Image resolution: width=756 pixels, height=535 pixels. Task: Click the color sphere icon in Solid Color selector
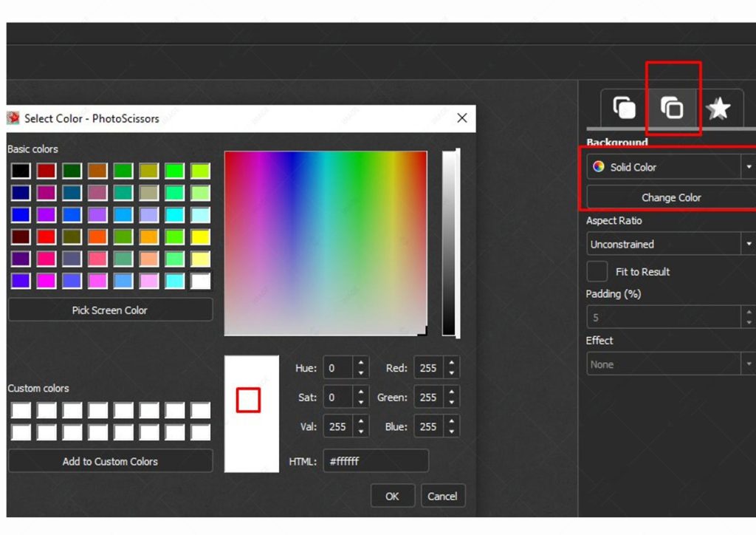point(599,167)
